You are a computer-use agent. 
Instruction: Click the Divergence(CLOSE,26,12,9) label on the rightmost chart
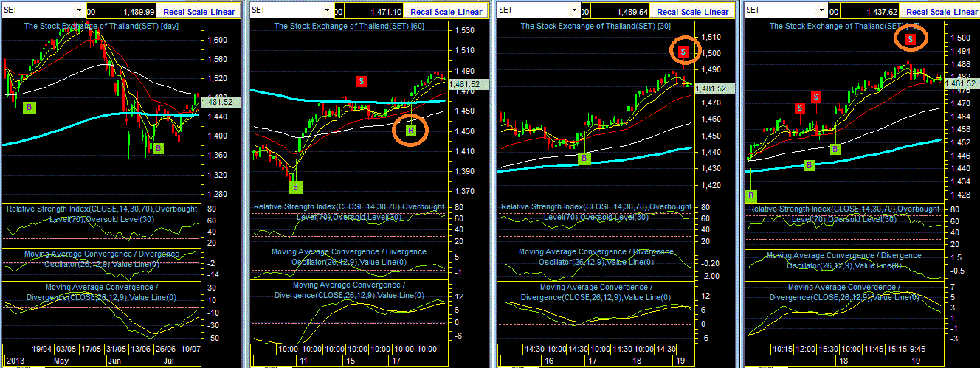tap(844, 292)
